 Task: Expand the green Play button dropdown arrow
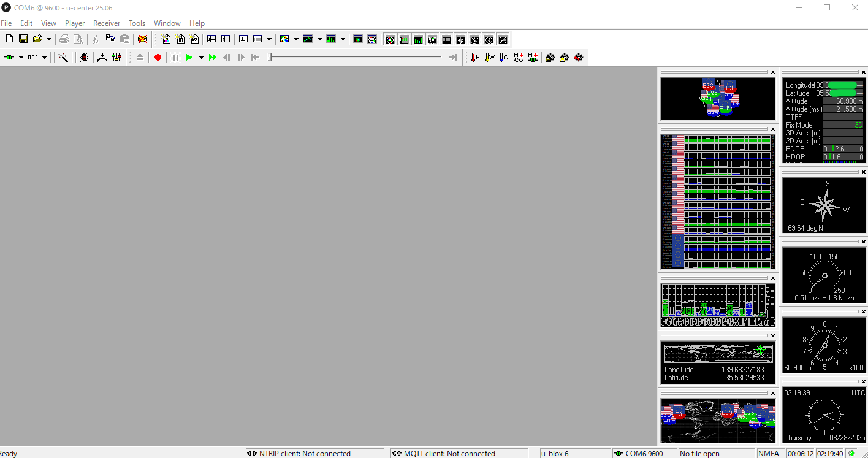(201, 58)
